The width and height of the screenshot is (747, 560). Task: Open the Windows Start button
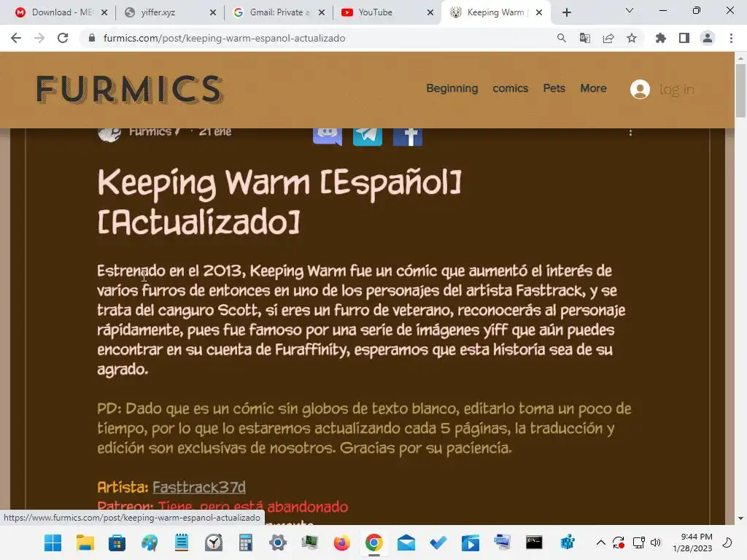click(x=53, y=542)
